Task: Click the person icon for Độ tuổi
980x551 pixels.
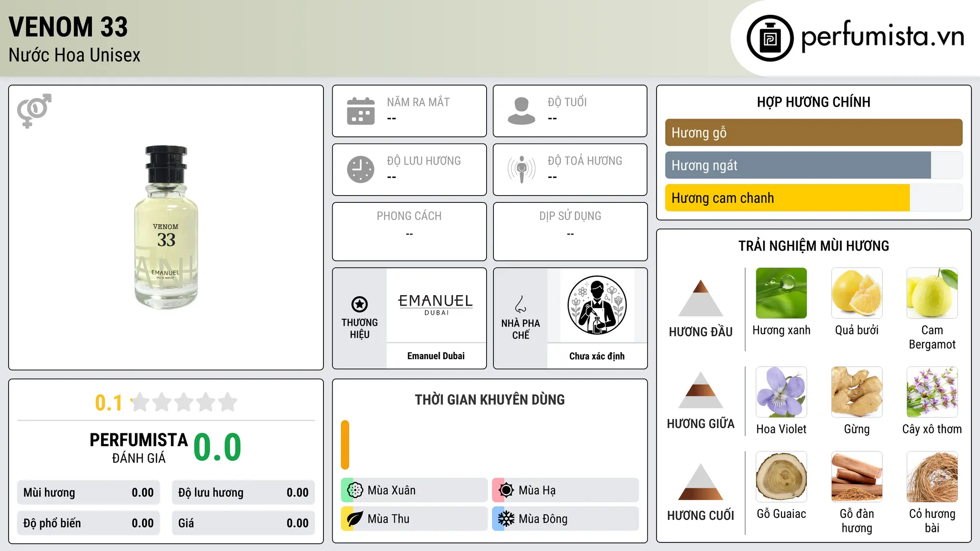Action: 522,111
